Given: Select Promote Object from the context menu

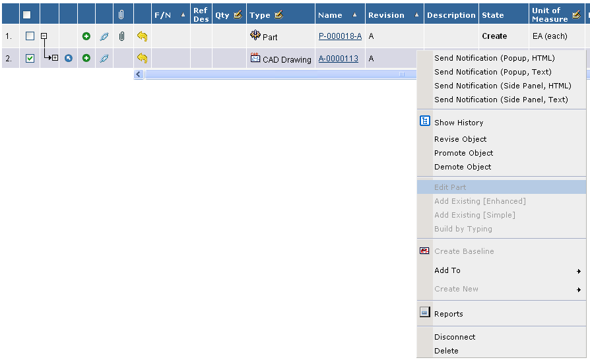Looking at the screenshot, I should pos(463,153).
